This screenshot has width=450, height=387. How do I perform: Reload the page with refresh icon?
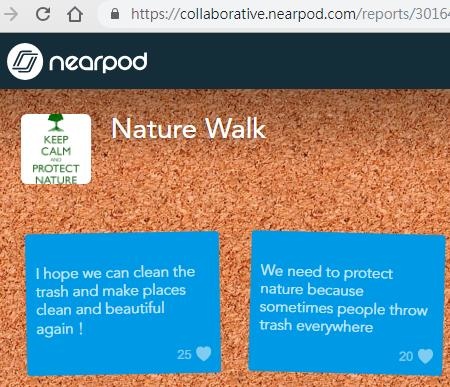point(43,14)
